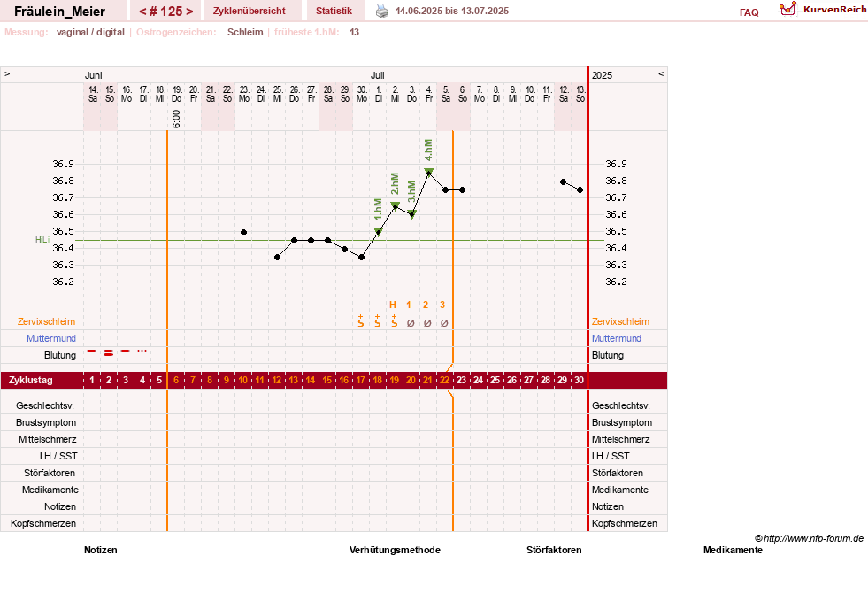Image resolution: width=868 pixels, height=602 pixels.
Task: Click the Fräulein_Meier username tab
Action: 60,12
